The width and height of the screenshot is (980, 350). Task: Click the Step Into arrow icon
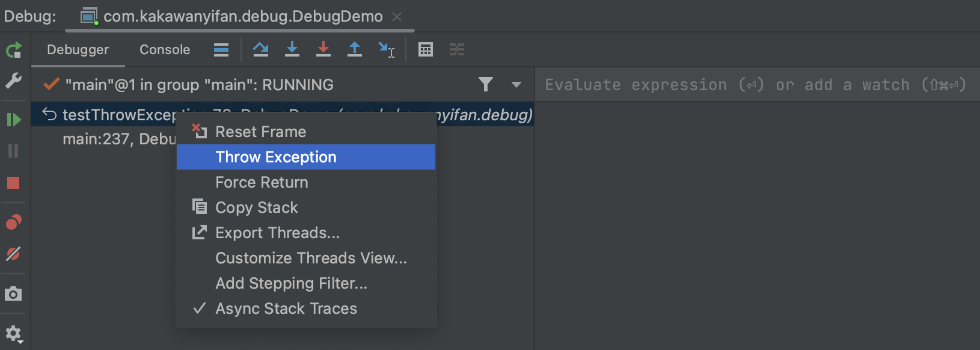pos(292,49)
